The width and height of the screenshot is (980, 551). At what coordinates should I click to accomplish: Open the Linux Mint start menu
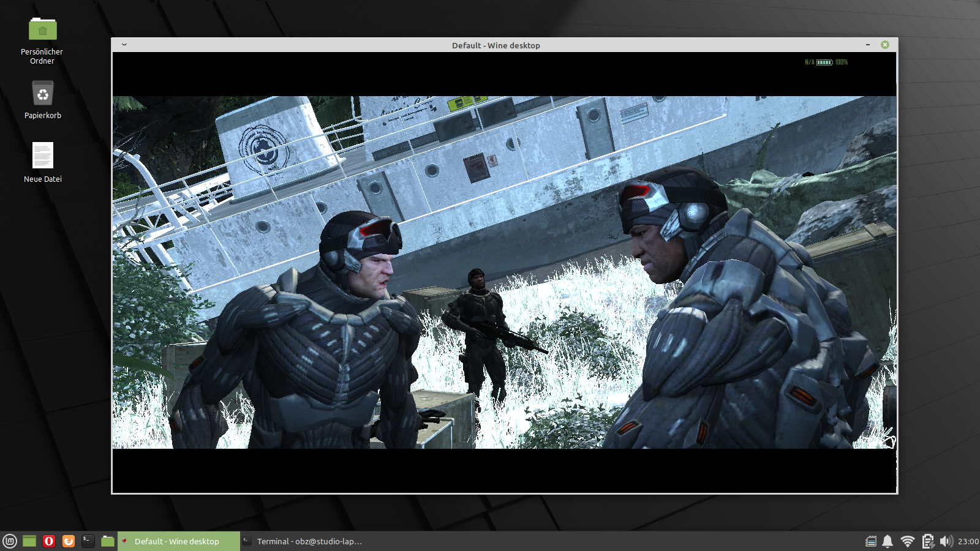10,541
